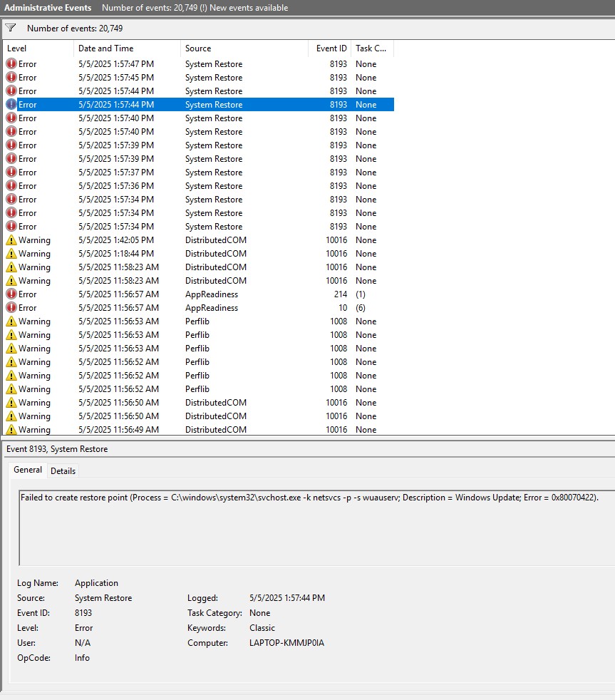Sort by the Level column header
615x700 pixels.
(38, 48)
